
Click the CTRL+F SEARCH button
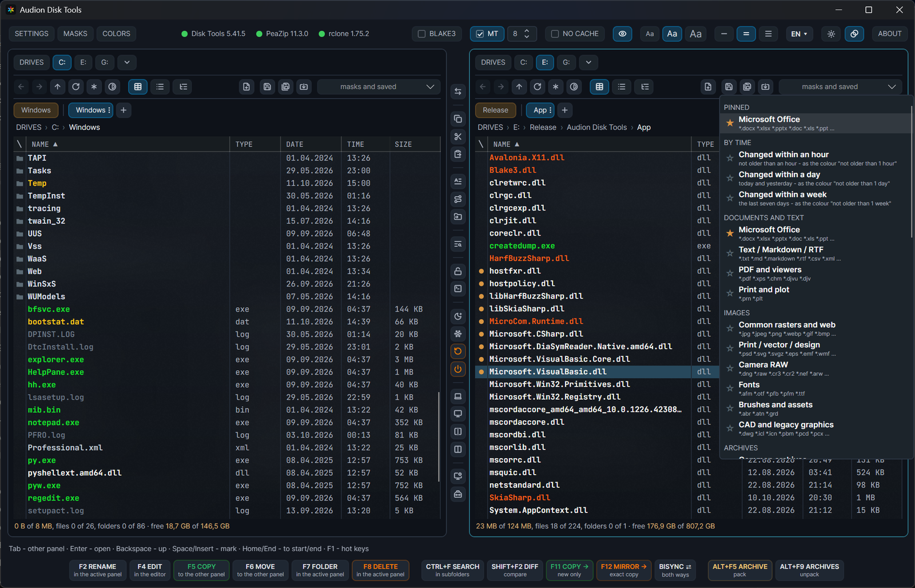tap(452, 570)
